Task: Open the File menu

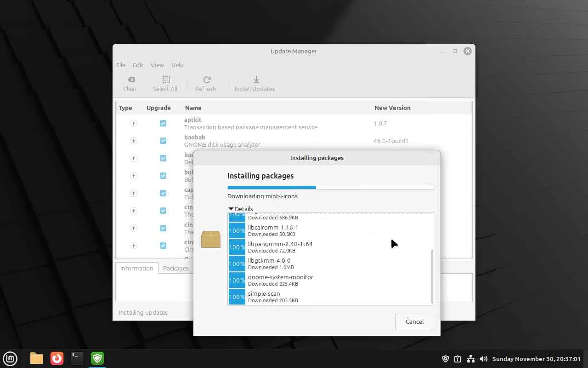Action: click(x=121, y=65)
